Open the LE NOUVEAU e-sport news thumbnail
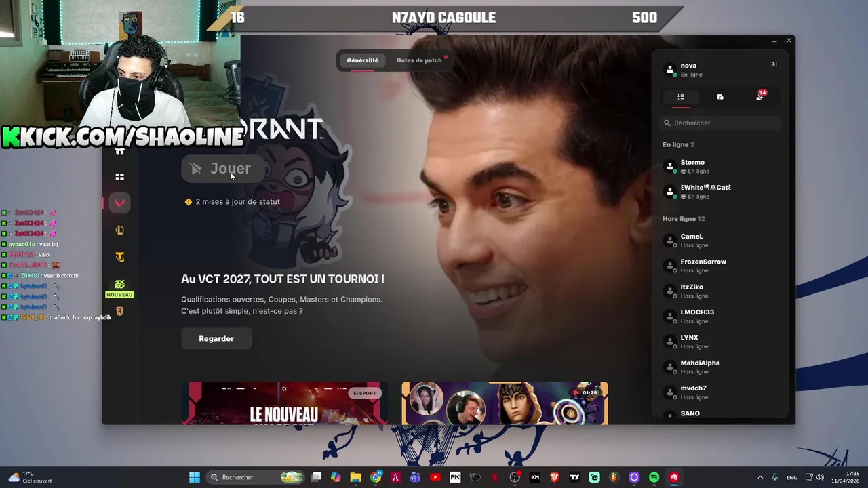Screen dimensions: 868x488 click(284, 403)
